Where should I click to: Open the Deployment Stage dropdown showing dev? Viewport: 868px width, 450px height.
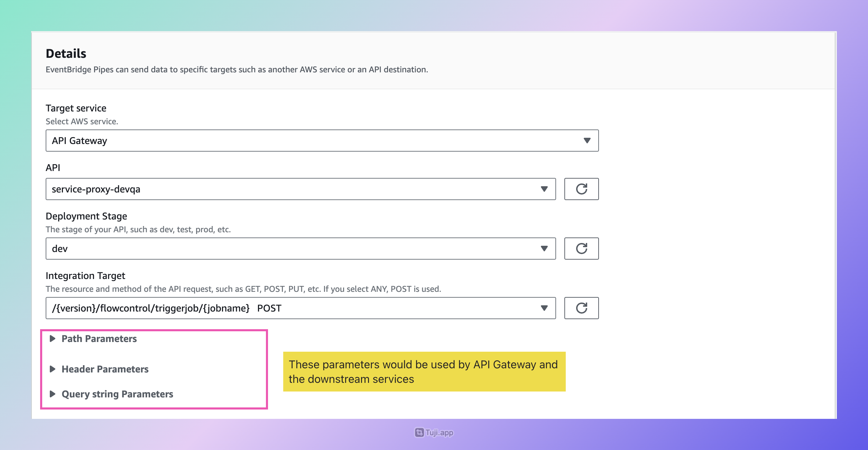click(301, 249)
